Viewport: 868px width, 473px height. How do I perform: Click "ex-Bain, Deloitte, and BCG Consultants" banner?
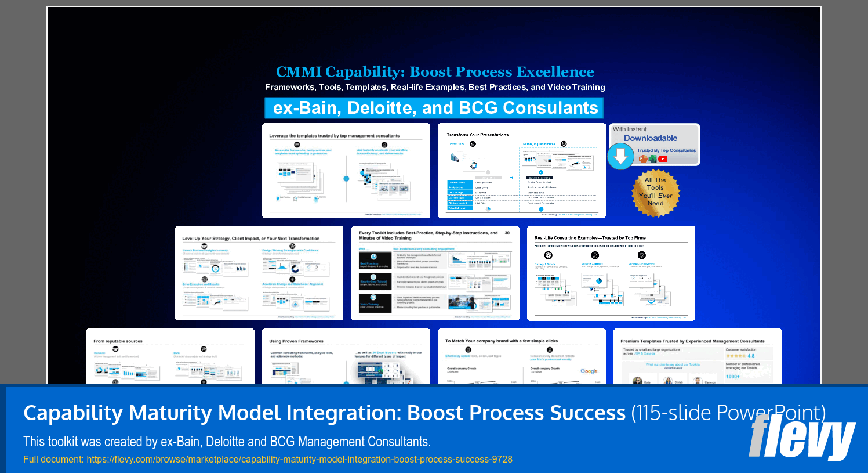434,108
